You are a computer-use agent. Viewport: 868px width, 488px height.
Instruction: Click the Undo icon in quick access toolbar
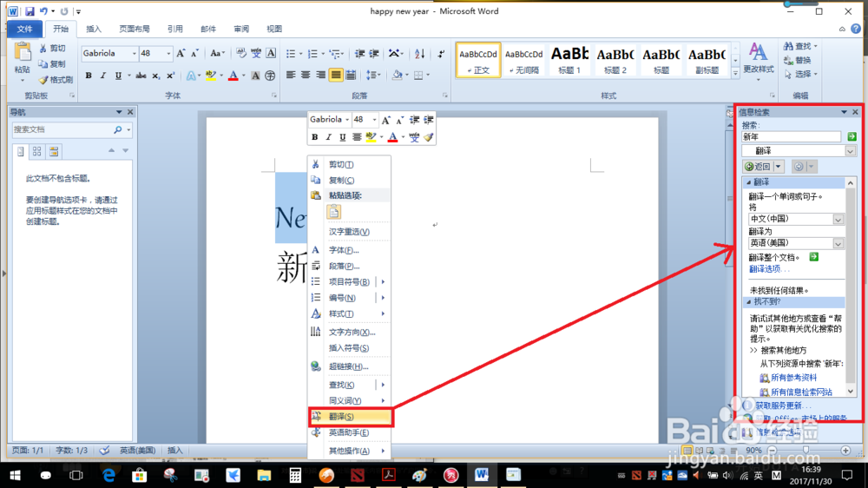pyautogui.click(x=43, y=11)
